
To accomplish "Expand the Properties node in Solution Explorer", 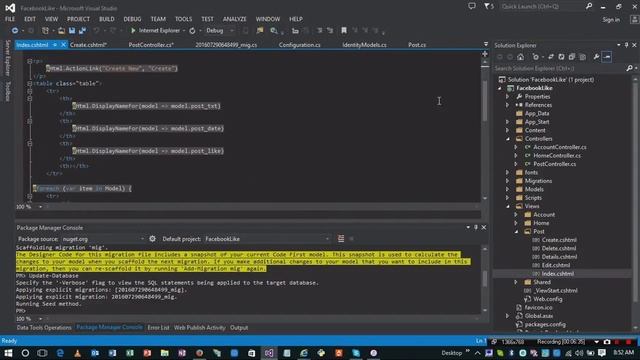I will (x=507, y=97).
